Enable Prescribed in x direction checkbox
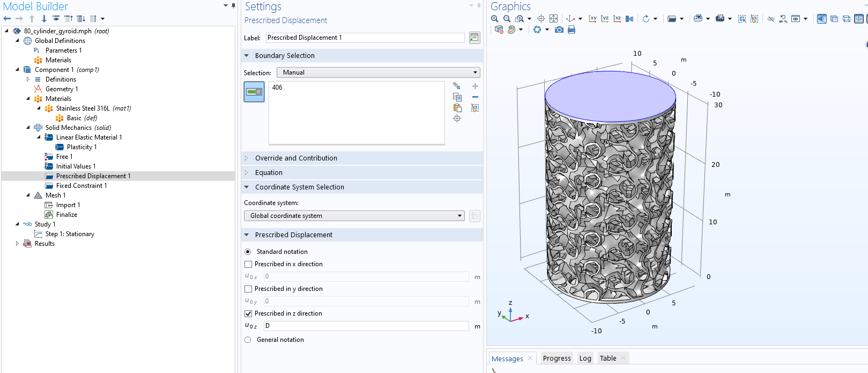Viewport: 868px width, 373px height. 248,264
